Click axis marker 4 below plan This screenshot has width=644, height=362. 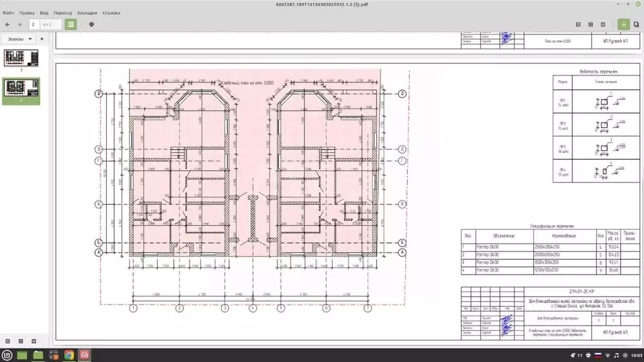click(253, 308)
